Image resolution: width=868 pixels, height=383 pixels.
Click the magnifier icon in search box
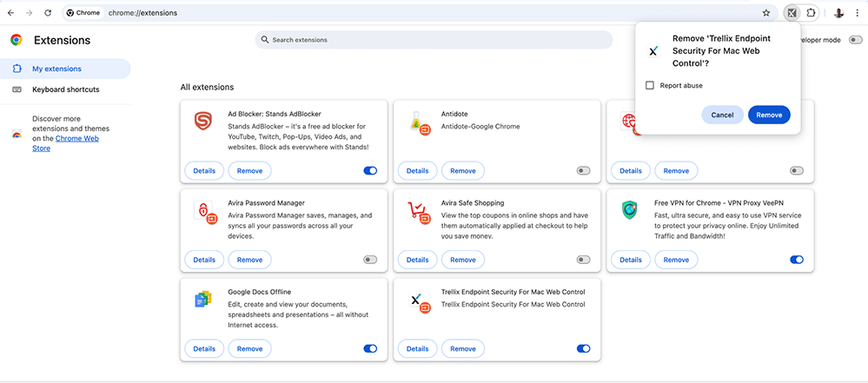pyautogui.click(x=265, y=40)
